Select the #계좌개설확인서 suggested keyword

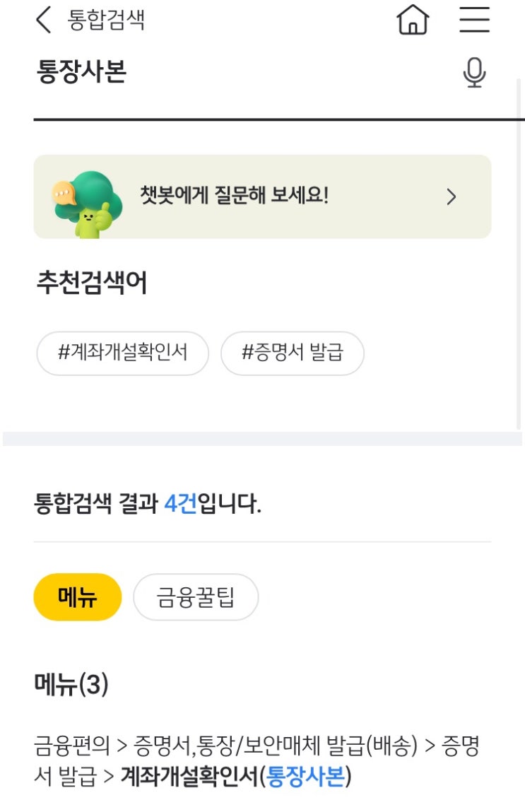click(123, 353)
